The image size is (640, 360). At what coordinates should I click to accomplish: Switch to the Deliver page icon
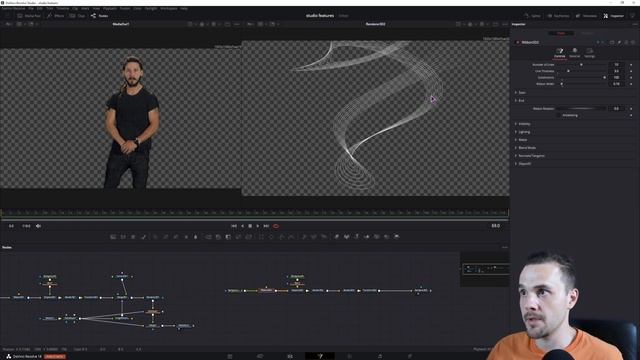[x=410, y=356]
